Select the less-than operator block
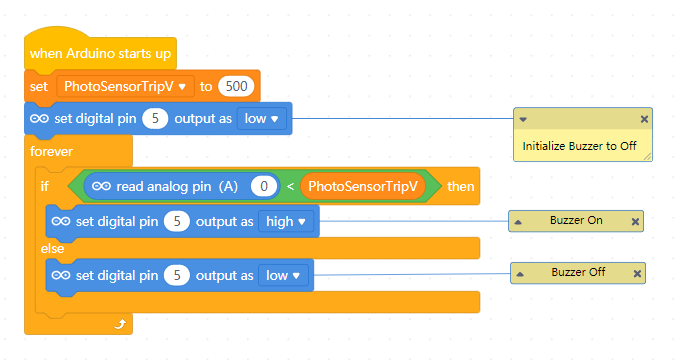Viewport: 677px width, 360px height. [290, 186]
